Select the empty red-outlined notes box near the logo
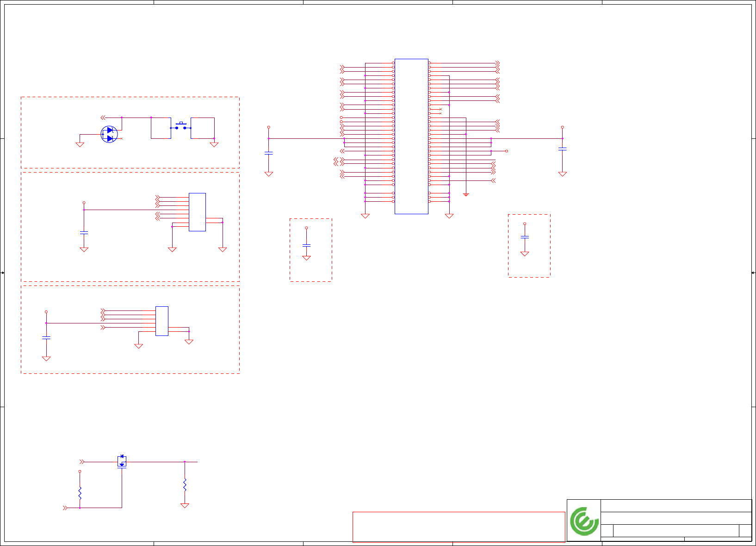The width and height of the screenshot is (756, 546). coord(459,527)
